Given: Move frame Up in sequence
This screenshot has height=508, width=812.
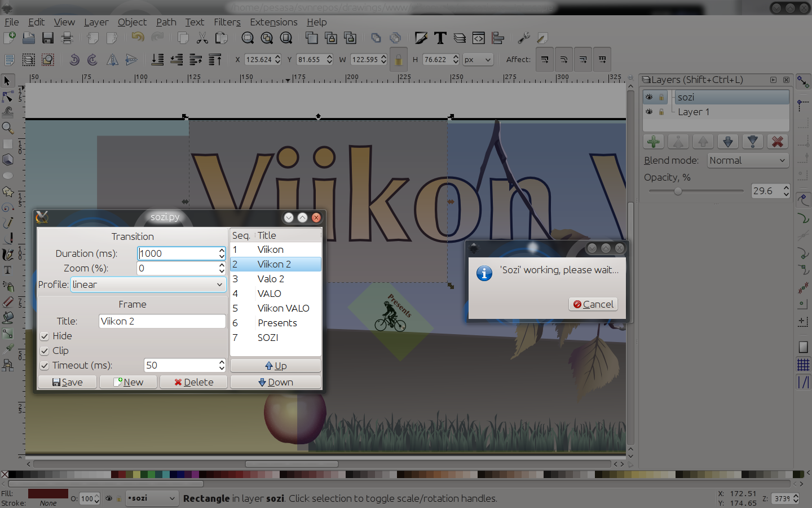Looking at the screenshot, I should click(276, 366).
